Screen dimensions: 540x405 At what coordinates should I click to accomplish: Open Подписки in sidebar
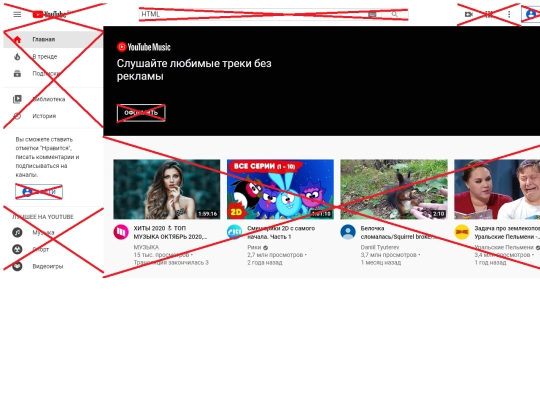click(53, 73)
